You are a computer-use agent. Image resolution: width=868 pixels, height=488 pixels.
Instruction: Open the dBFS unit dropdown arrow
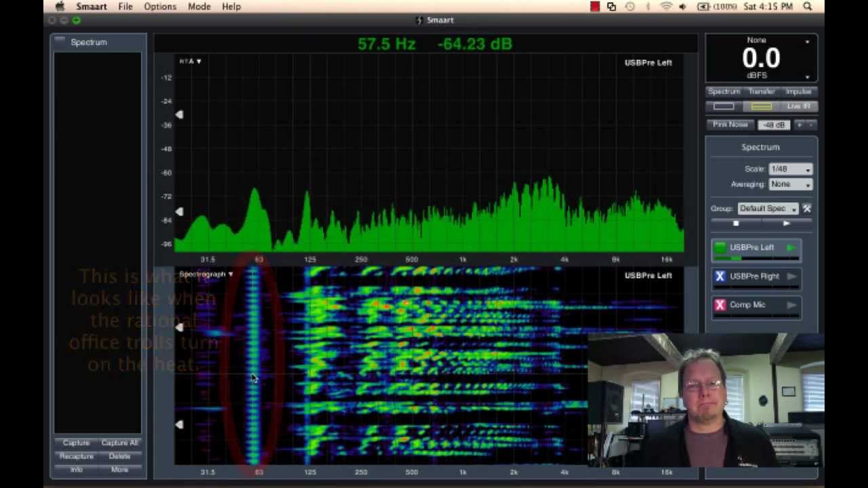coord(807,77)
